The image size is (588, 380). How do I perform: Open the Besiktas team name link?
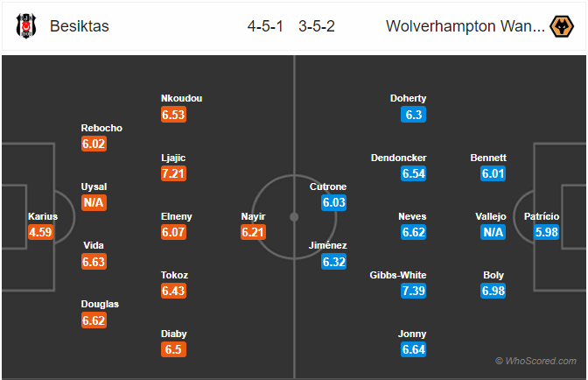[x=80, y=26]
